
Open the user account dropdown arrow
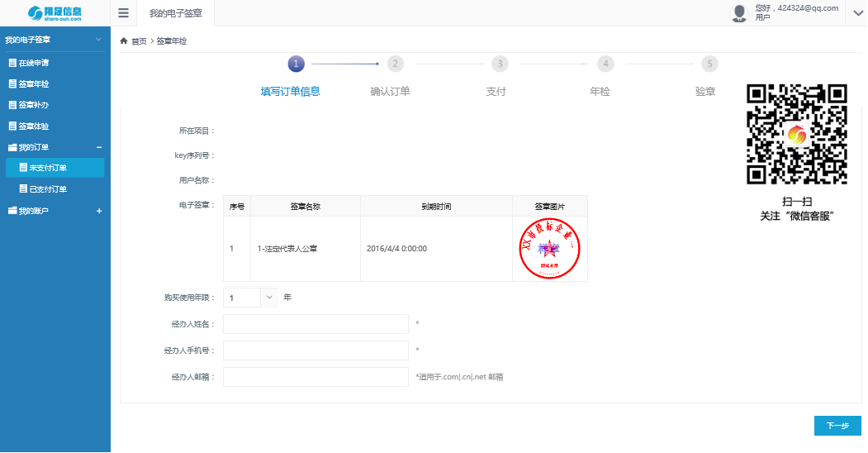(857, 12)
